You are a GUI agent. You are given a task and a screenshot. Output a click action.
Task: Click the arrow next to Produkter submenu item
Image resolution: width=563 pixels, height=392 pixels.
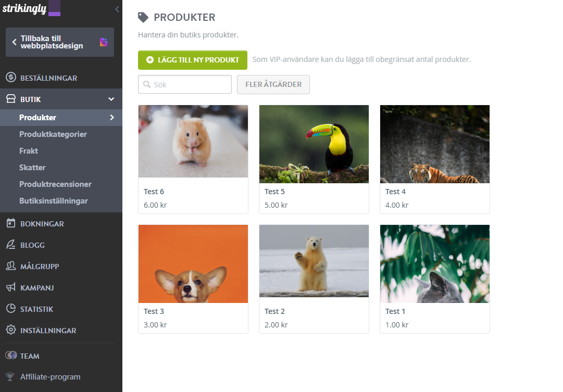pos(112,117)
